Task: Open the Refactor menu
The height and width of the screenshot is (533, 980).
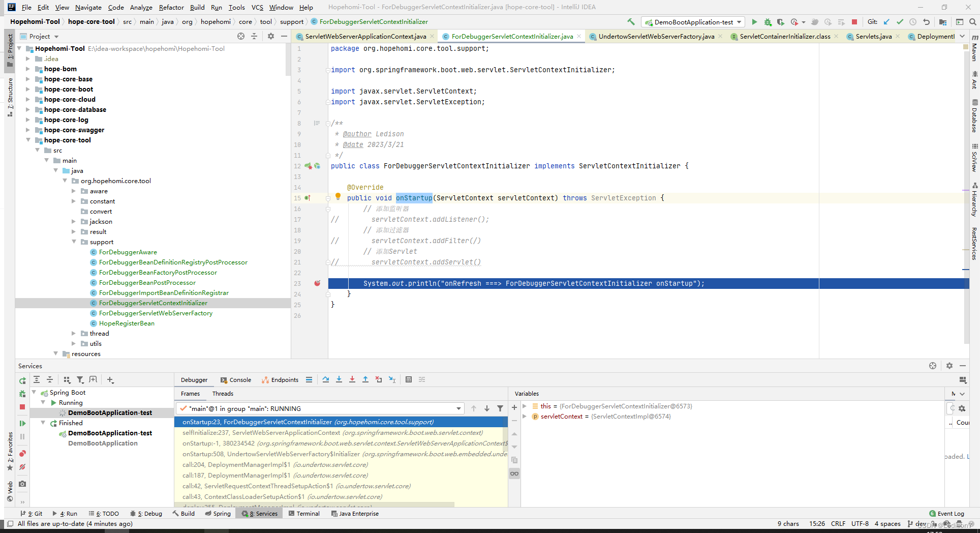Action: [x=171, y=7]
